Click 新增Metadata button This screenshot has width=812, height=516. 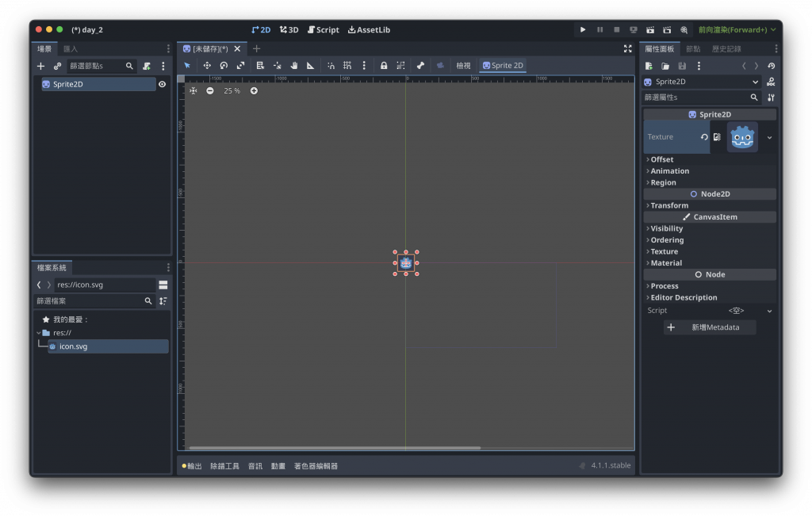pos(710,327)
